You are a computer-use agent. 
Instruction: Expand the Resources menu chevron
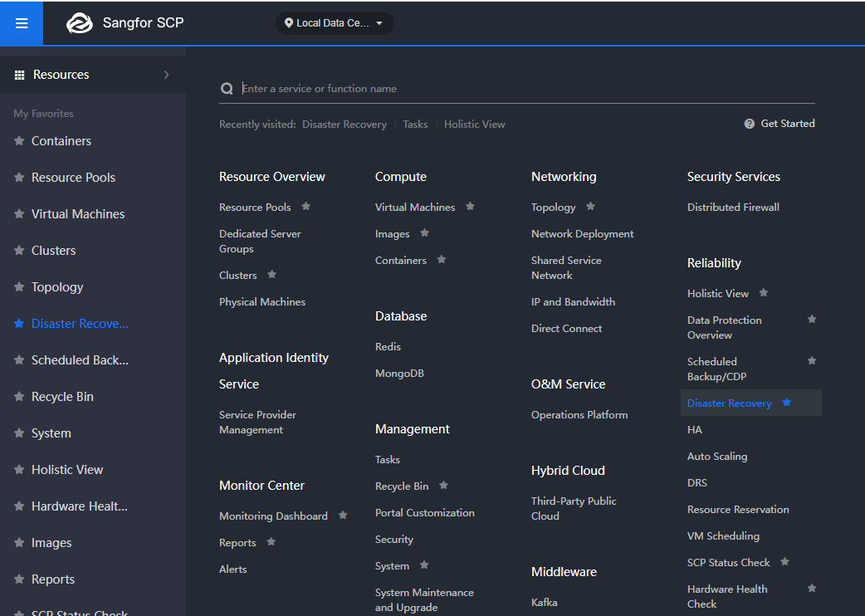click(166, 75)
